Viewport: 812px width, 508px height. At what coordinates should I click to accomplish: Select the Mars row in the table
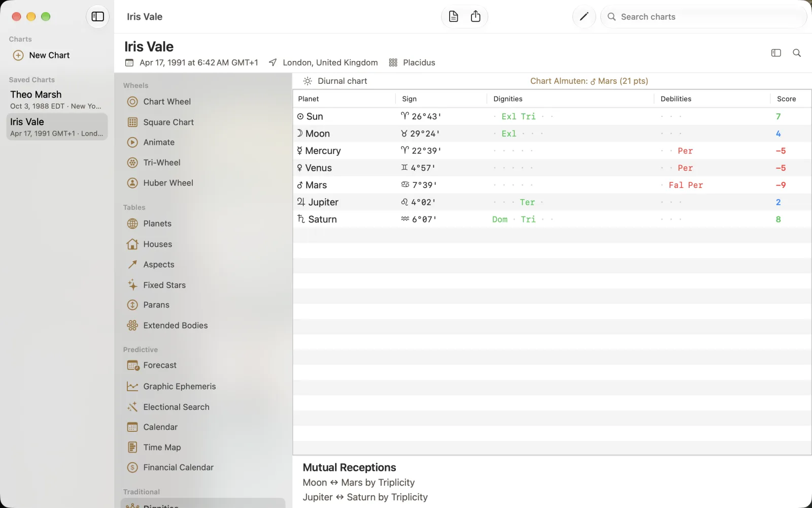pos(552,185)
